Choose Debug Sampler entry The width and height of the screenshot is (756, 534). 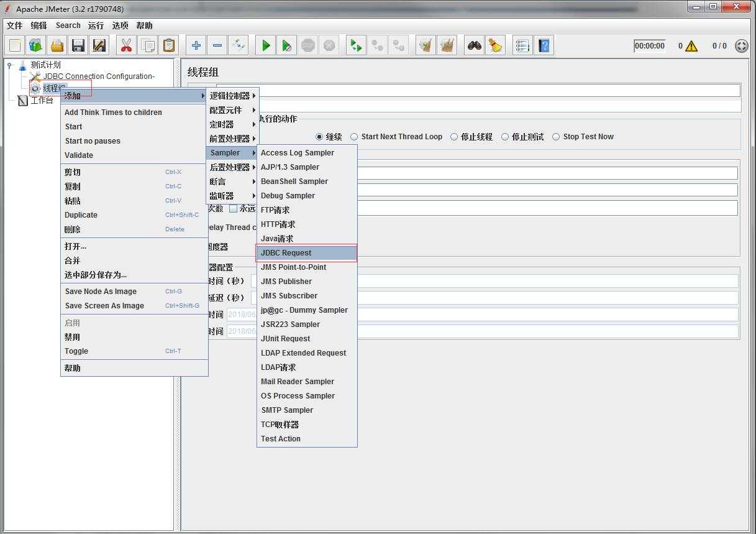pos(307,196)
